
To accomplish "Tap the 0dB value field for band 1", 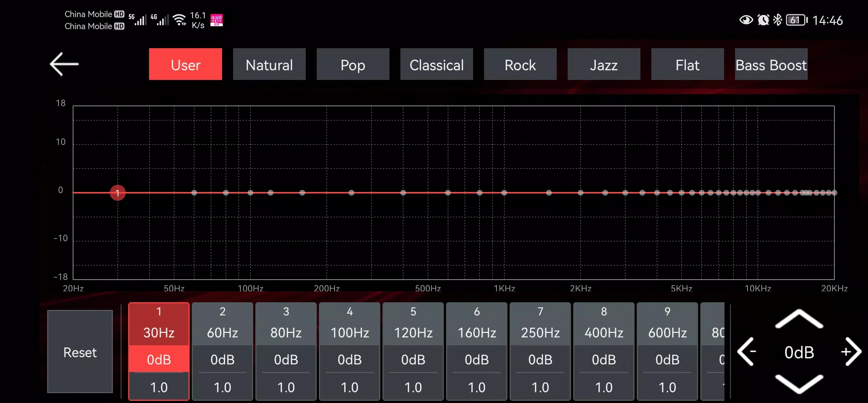I will click(159, 359).
